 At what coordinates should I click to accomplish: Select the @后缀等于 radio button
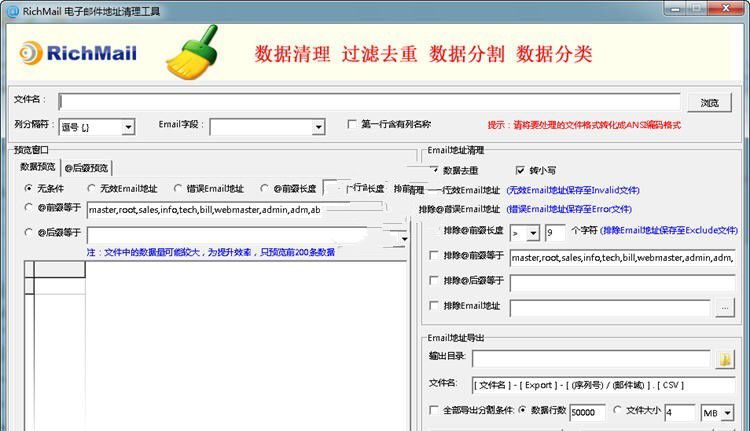click(x=29, y=232)
